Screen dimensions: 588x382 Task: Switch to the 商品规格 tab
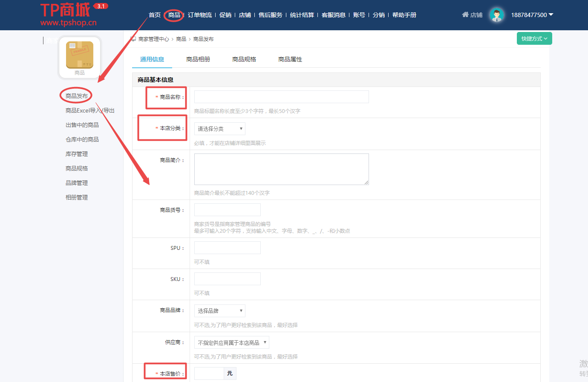[x=244, y=59]
